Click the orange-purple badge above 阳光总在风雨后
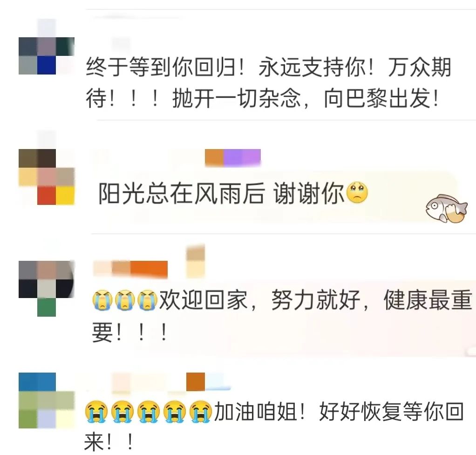476x455 pixels. 233,157
